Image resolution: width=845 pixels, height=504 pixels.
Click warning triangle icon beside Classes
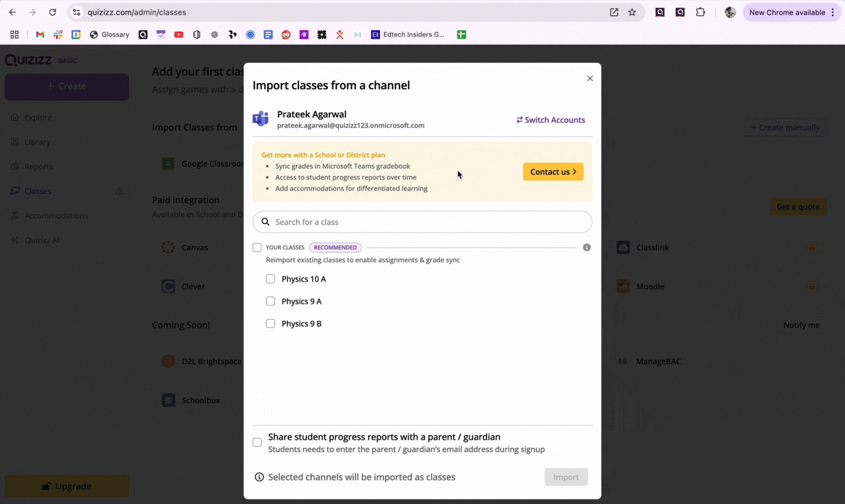(x=119, y=191)
